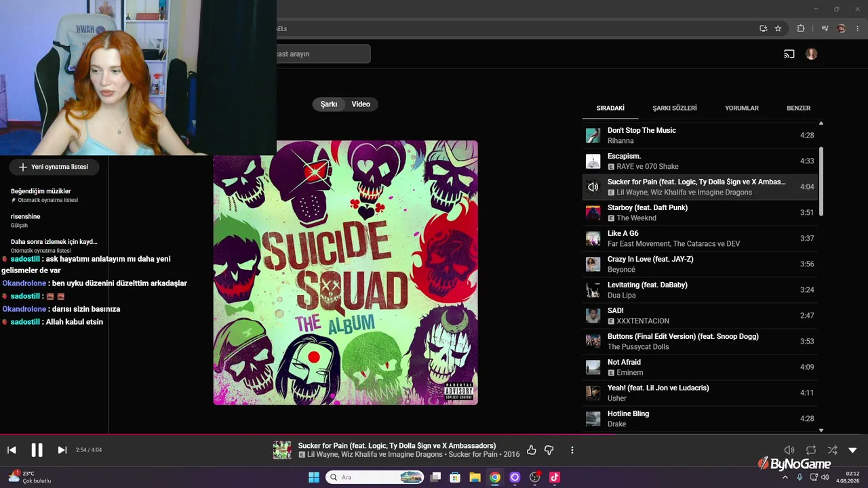
Task: Play Hotline Bling from the queue
Action: (700, 419)
